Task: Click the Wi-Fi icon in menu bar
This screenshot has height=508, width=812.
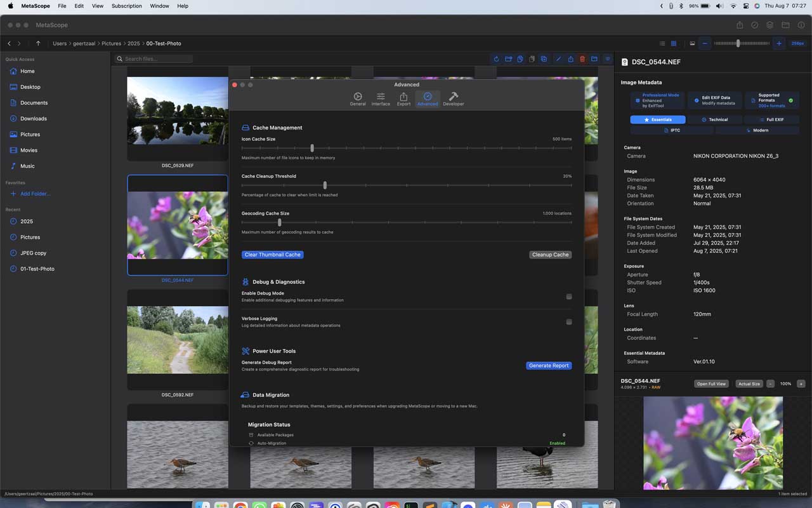Action: (x=733, y=6)
